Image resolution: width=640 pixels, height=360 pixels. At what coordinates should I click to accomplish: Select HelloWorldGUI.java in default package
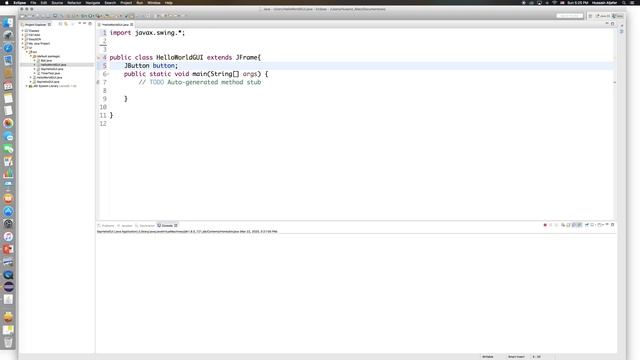coord(53,64)
